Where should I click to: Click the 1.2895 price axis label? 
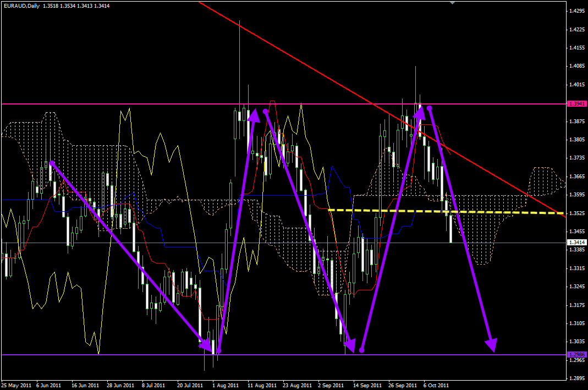576,378
